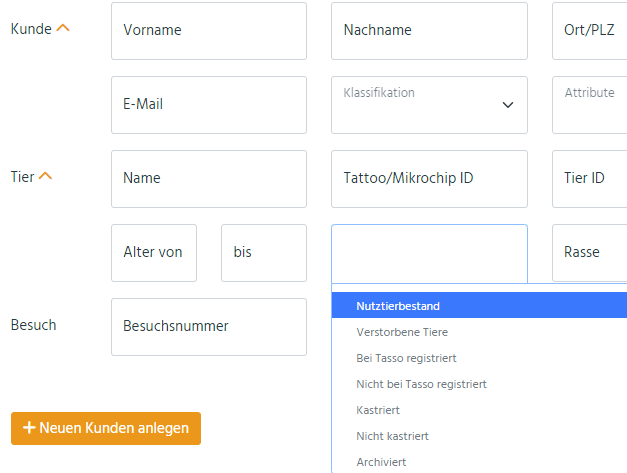The height and width of the screenshot is (473, 627).
Task: Open the Attribute dropdown field
Action: pyautogui.click(x=590, y=105)
